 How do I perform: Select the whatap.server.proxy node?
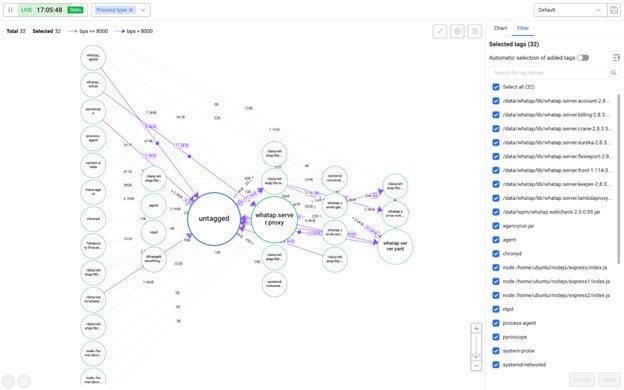tap(274, 219)
